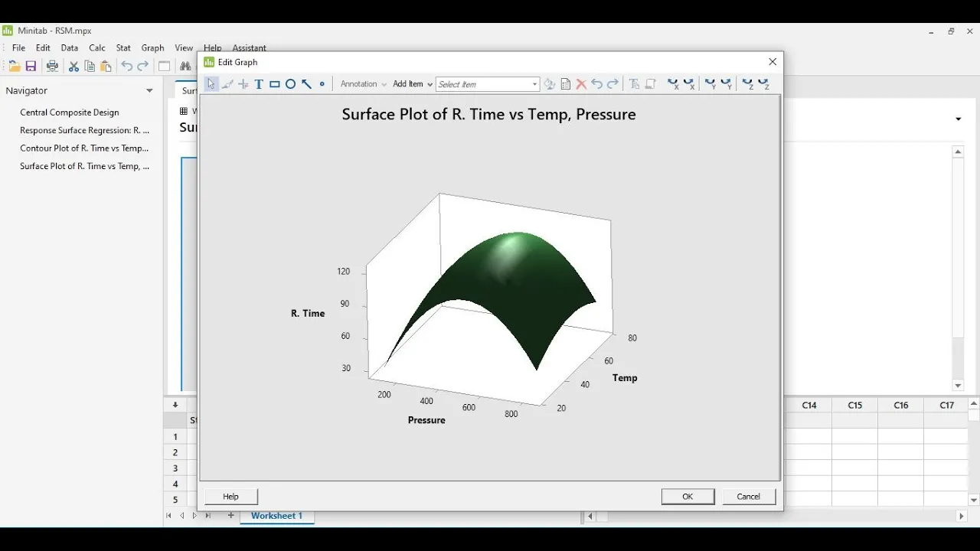Select worksheet row 3 header
980x551 pixels.
point(175,468)
